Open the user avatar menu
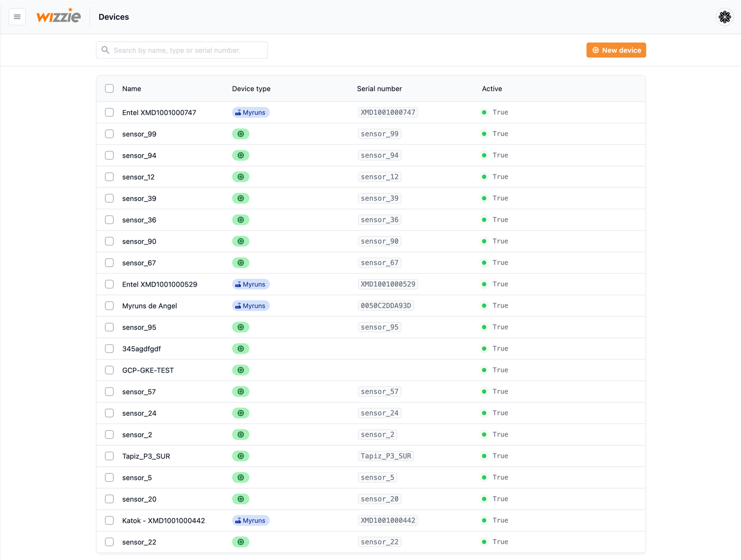This screenshot has width=741, height=560. click(x=724, y=17)
